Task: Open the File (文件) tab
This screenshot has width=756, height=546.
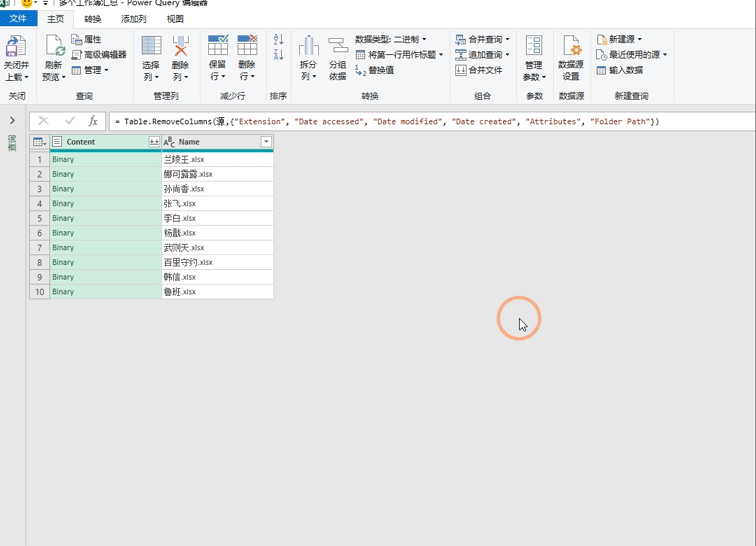Action: click(18, 19)
